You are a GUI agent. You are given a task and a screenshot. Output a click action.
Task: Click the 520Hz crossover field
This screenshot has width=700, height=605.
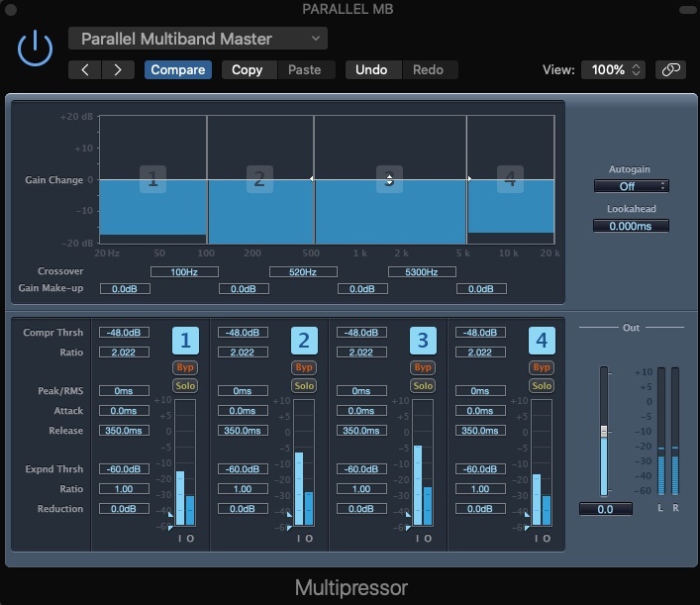pos(303,272)
